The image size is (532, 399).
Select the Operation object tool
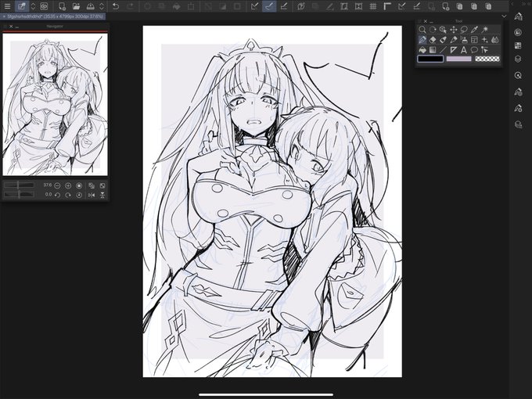point(443,30)
